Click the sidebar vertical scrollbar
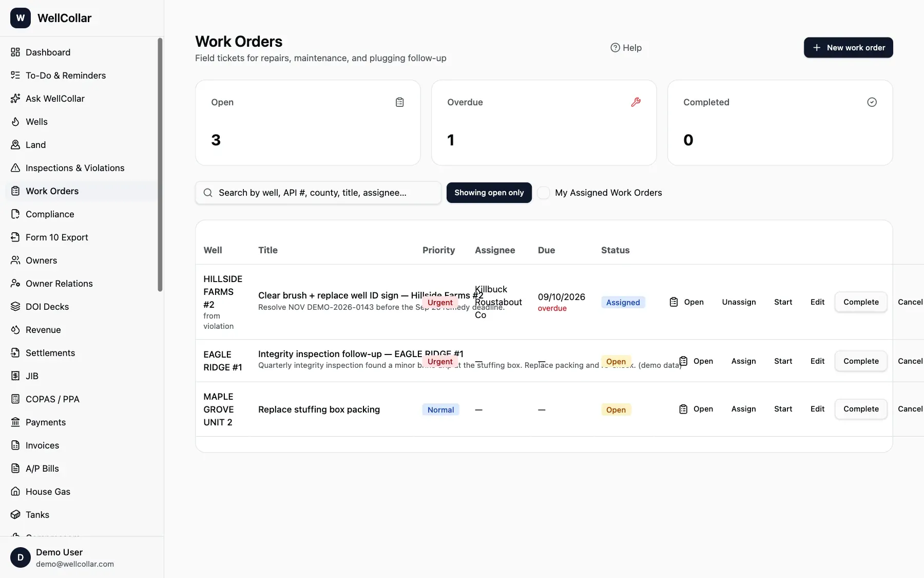This screenshot has width=924, height=578. click(160, 164)
